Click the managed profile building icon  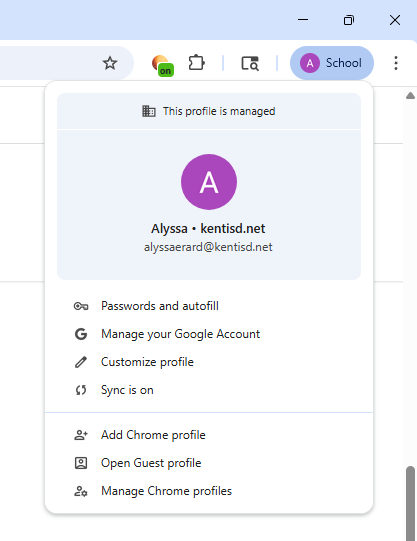149,111
